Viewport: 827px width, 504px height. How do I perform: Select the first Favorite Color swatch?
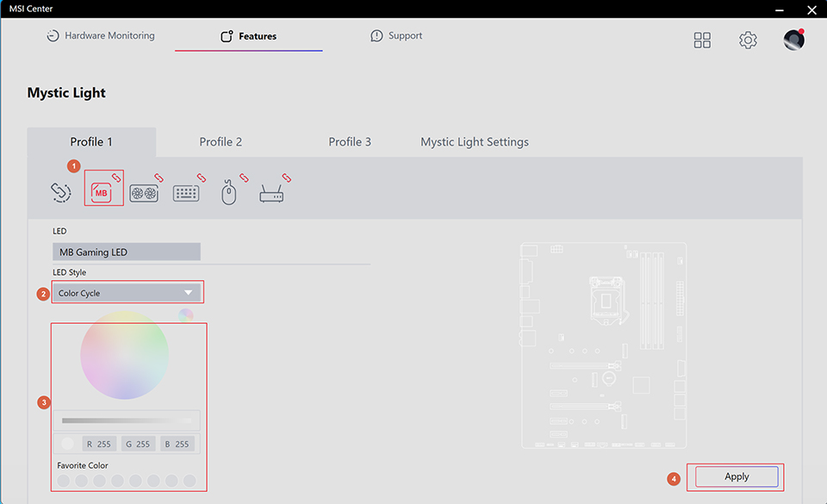point(63,480)
